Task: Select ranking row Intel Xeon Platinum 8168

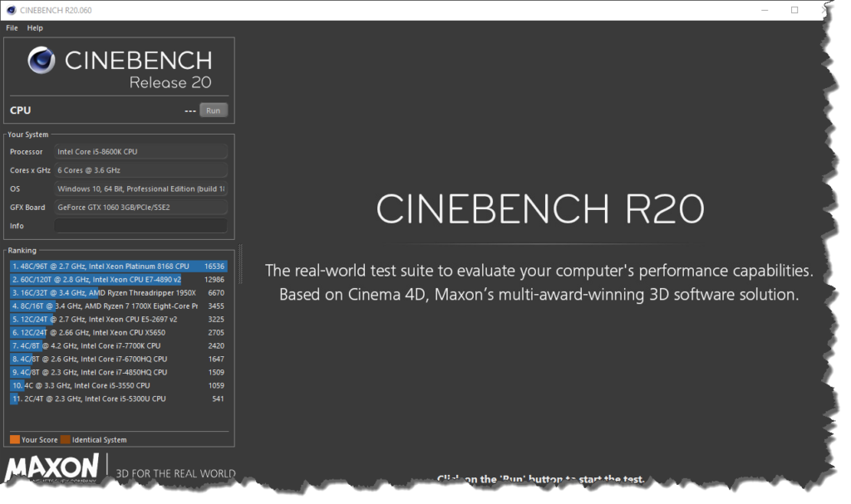Action: tap(118, 267)
